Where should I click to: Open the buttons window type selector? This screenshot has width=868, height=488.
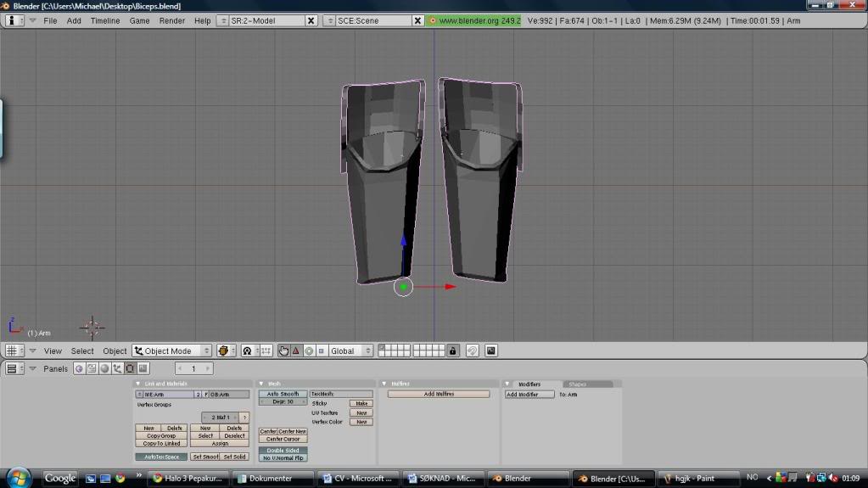(x=15, y=368)
